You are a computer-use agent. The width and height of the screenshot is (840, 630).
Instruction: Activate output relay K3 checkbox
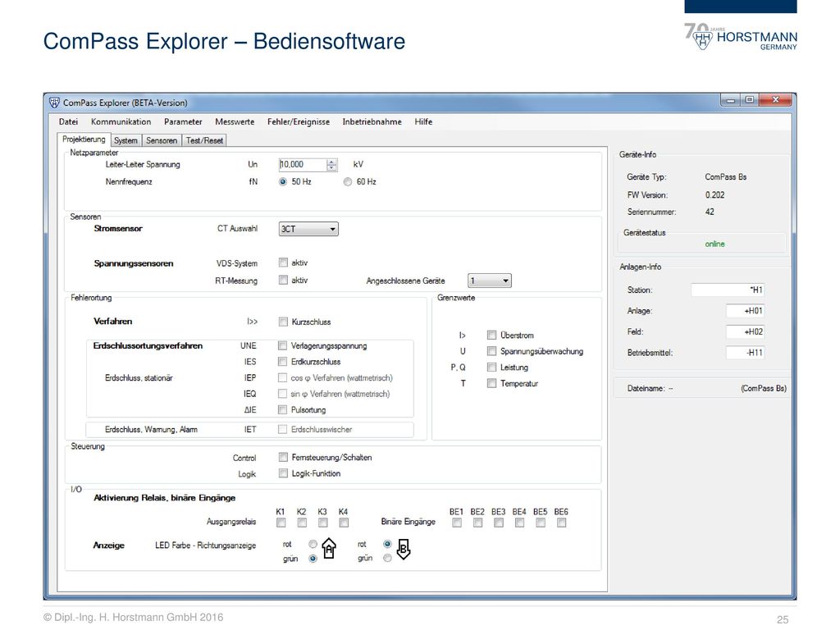click(x=322, y=523)
